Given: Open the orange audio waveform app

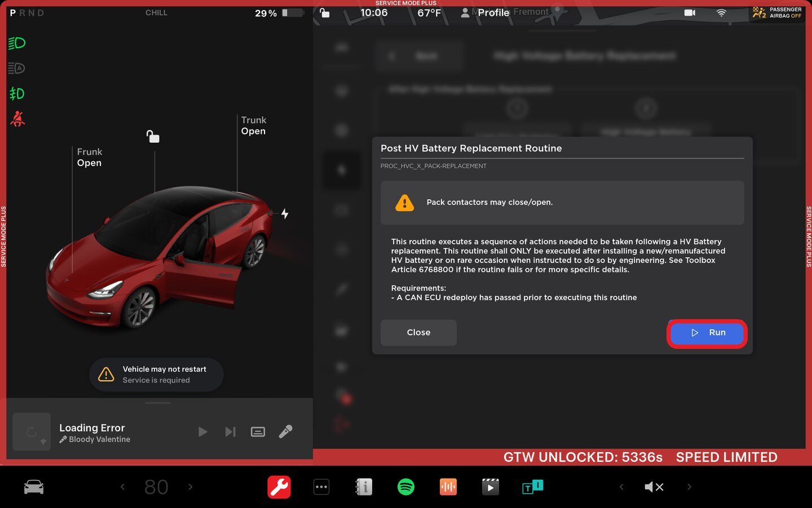Looking at the screenshot, I should (x=448, y=487).
